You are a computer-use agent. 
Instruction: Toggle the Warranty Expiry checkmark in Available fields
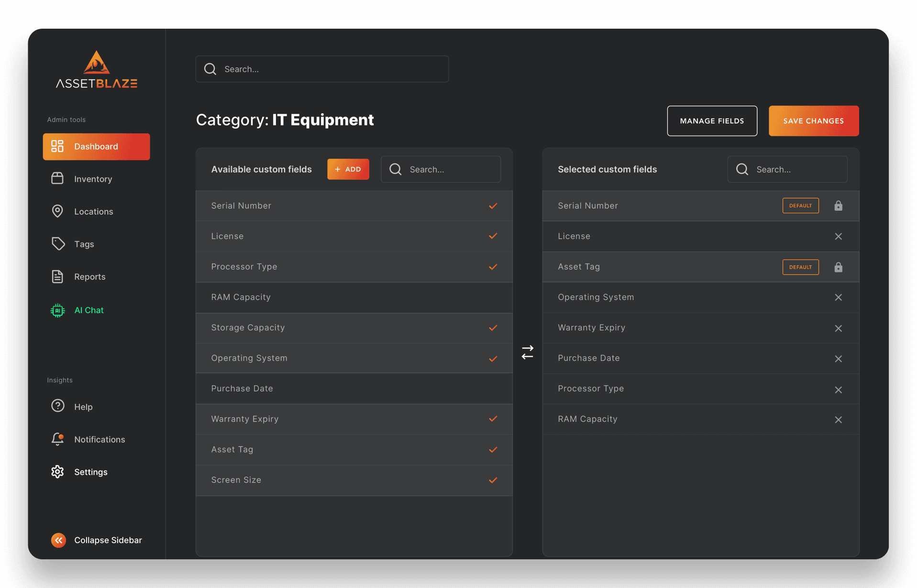pyautogui.click(x=493, y=419)
